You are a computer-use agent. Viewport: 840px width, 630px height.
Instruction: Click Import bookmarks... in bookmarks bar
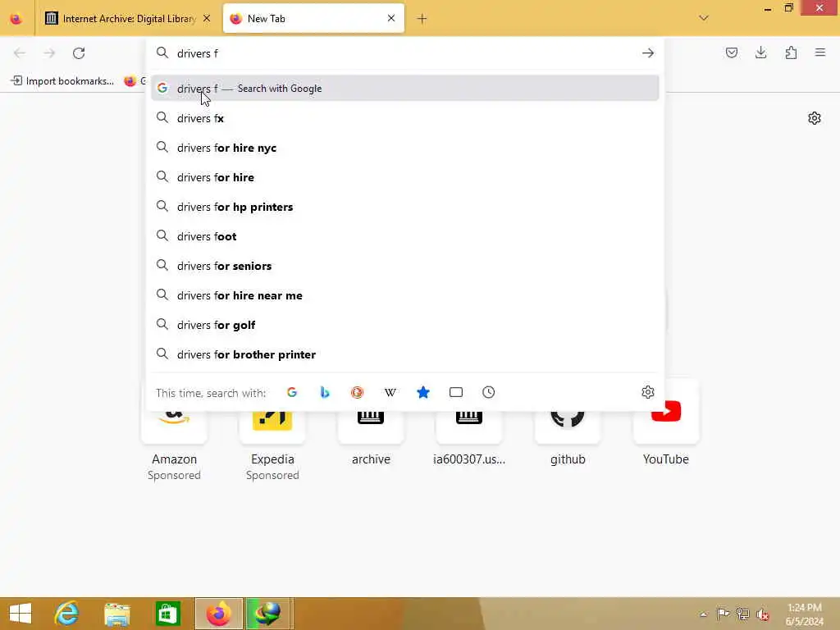pyautogui.click(x=62, y=81)
